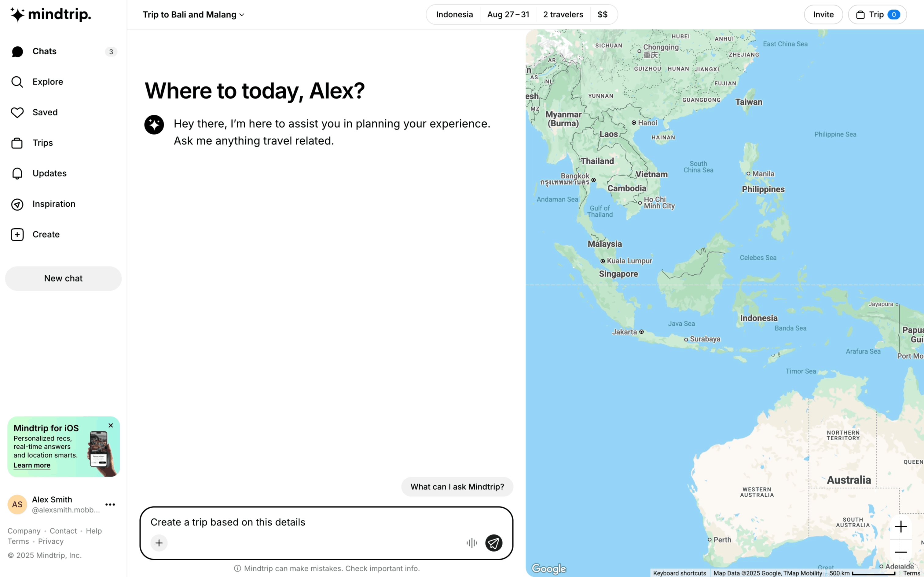
Task: Close the Mindtrip for iOS banner
Action: tap(111, 426)
